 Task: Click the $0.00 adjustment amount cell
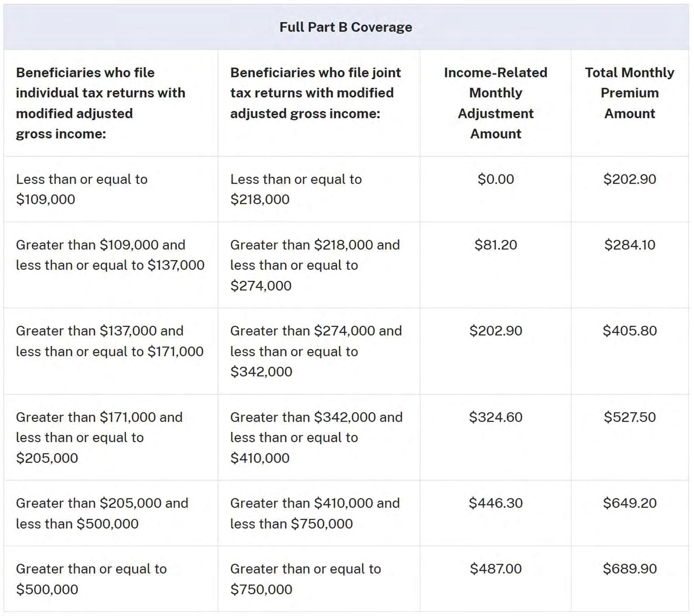(x=496, y=179)
